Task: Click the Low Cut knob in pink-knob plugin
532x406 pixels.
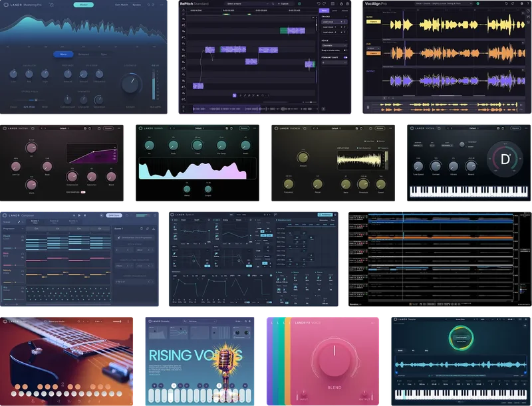Action: click(x=15, y=166)
